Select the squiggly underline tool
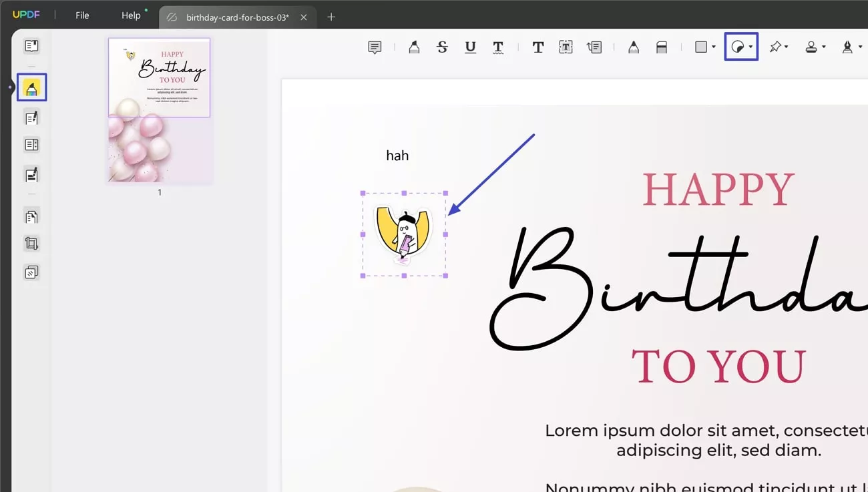The height and width of the screenshot is (492, 868). coord(497,47)
